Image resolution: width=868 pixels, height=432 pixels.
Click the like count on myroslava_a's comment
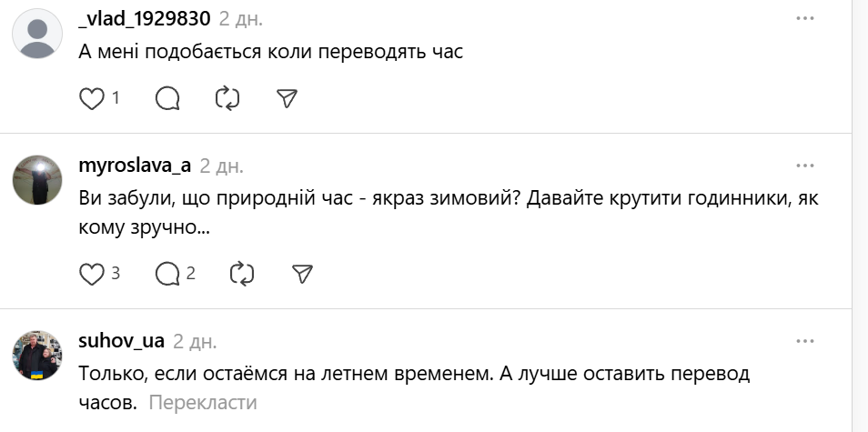point(116,273)
